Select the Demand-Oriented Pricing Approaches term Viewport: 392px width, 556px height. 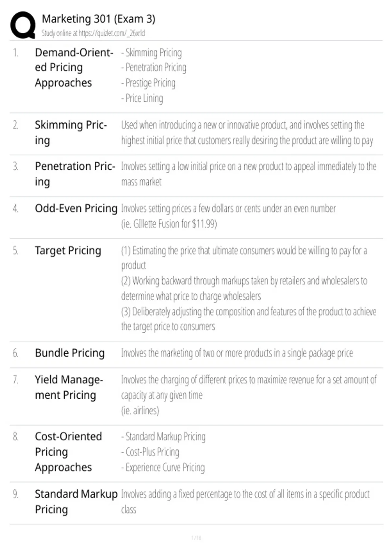coord(74,67)
